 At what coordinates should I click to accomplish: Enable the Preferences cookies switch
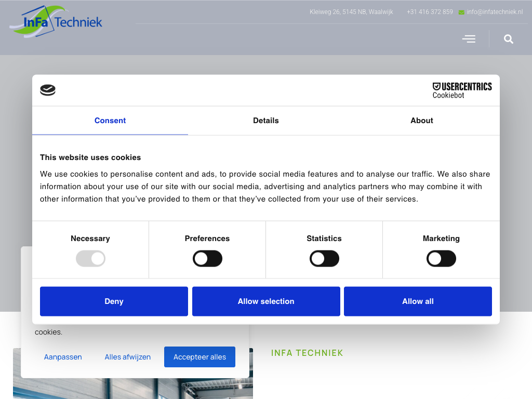[207, 259]
